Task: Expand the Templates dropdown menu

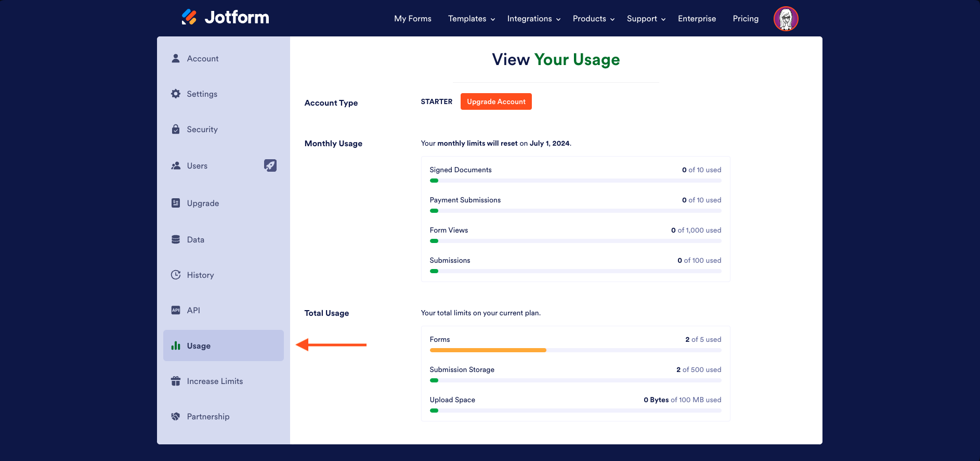Action: (x=471, y=19)
